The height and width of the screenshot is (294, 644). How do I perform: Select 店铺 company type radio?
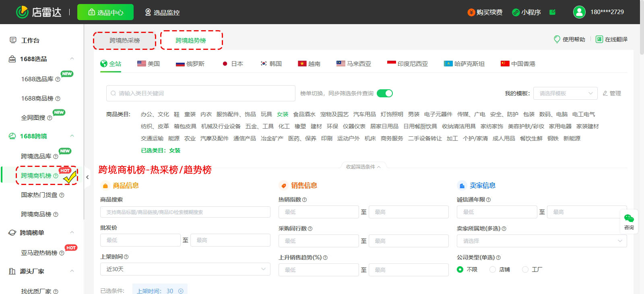[493, 269]
